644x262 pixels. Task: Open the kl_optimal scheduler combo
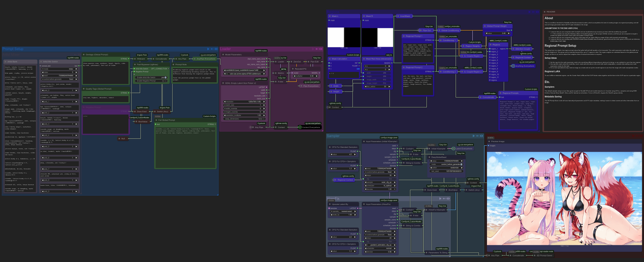(380, 186)
